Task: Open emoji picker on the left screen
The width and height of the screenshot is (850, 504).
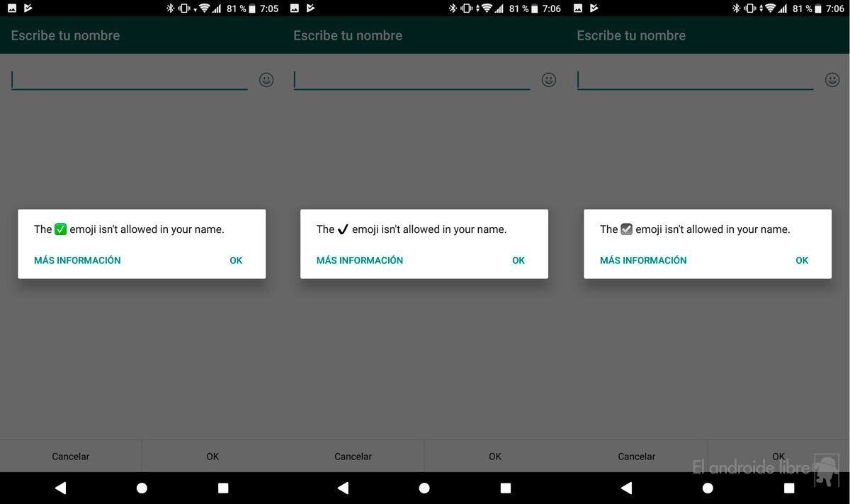Action: (266, 80)
